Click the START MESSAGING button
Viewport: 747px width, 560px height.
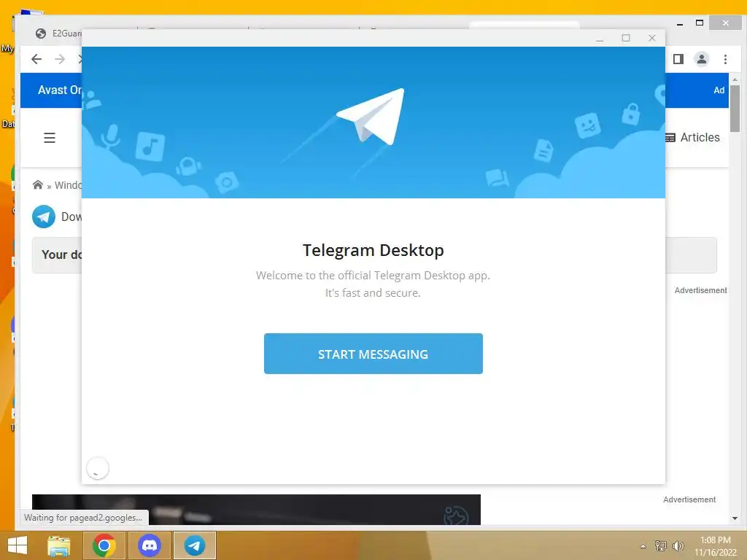373,354
